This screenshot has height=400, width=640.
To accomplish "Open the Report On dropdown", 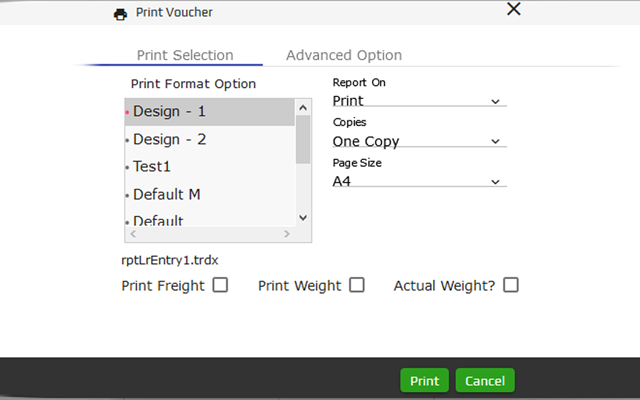I will pyautogui.click(x=419, y=101).
